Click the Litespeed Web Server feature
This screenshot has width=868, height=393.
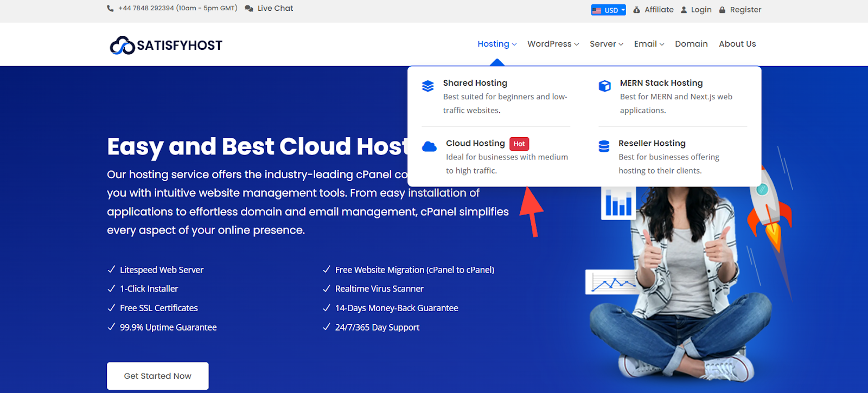[162, 270]
